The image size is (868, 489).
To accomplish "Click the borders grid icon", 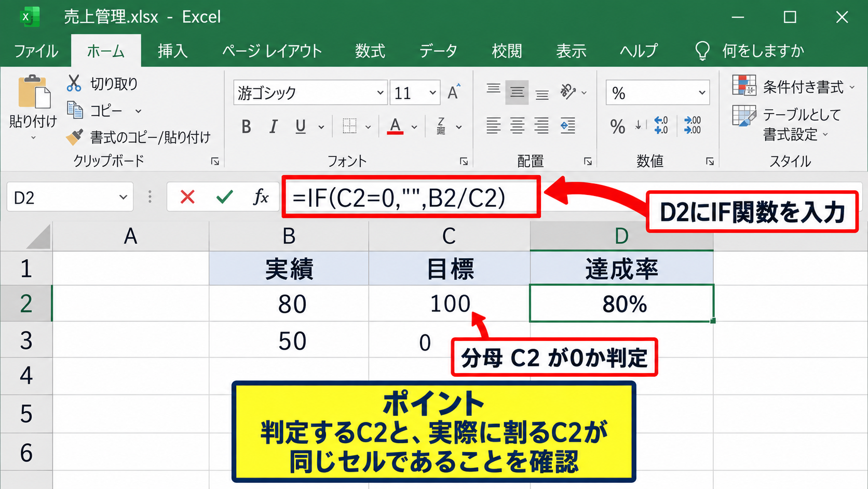I will click(349, 126).
